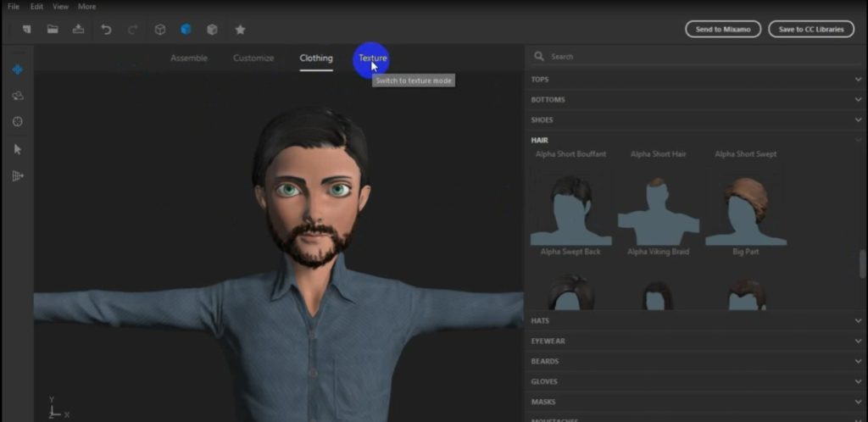Expand the EYEWEAR category
Screen dimensions: 868x422
pyautogui.click(x=697, y=341)
